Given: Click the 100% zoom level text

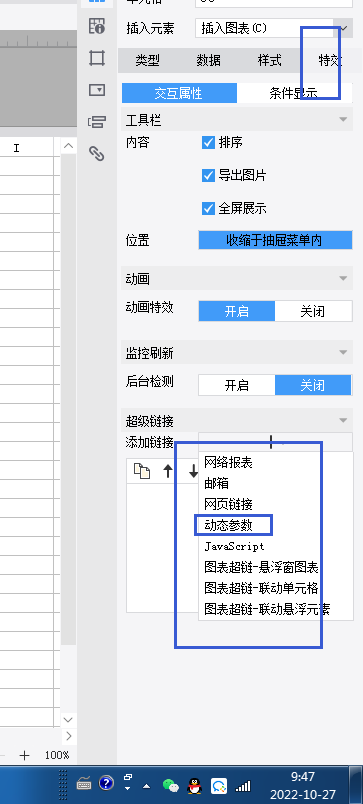Looking at the screenshot, I should click(57, 755).
